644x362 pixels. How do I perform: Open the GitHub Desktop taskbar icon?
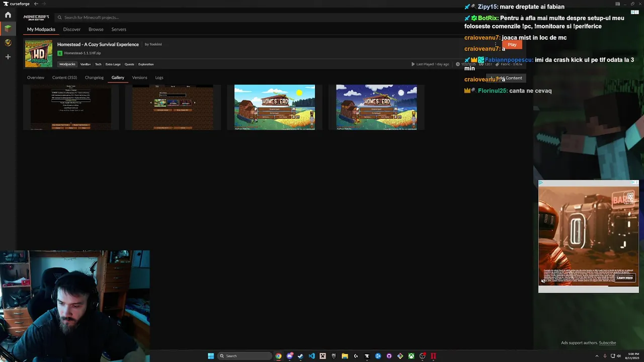coord(389,356)
